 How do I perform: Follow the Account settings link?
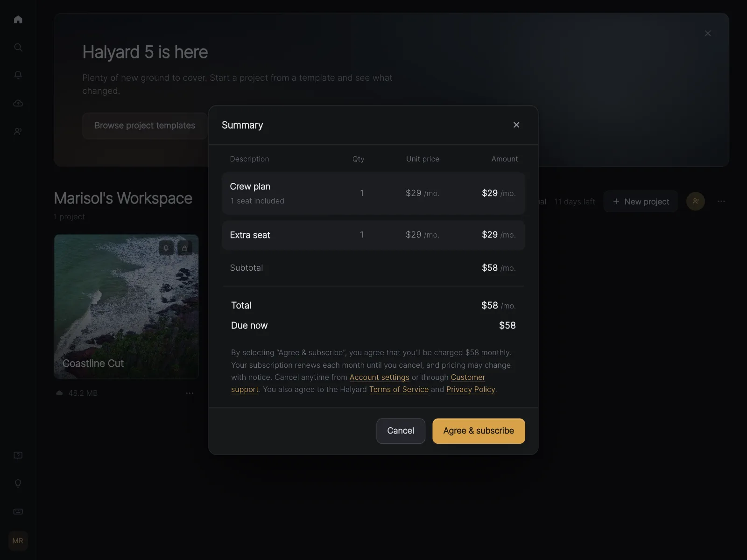point(380,377)
